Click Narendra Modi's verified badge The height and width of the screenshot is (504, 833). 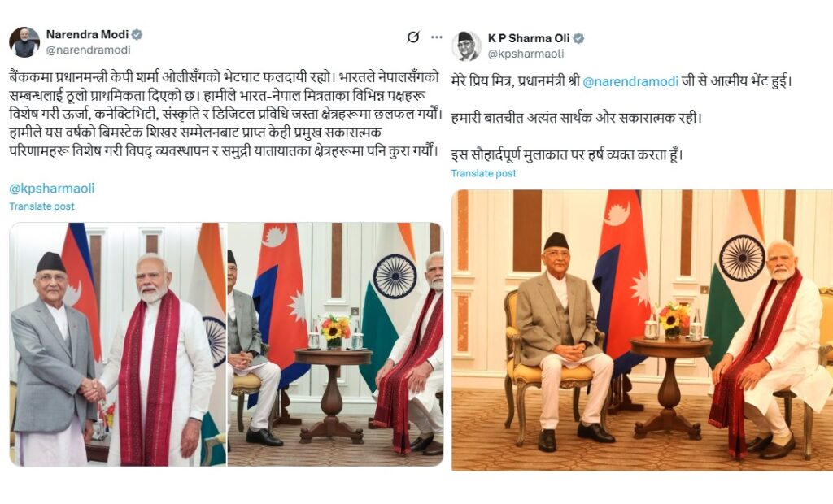pos(137,34)
